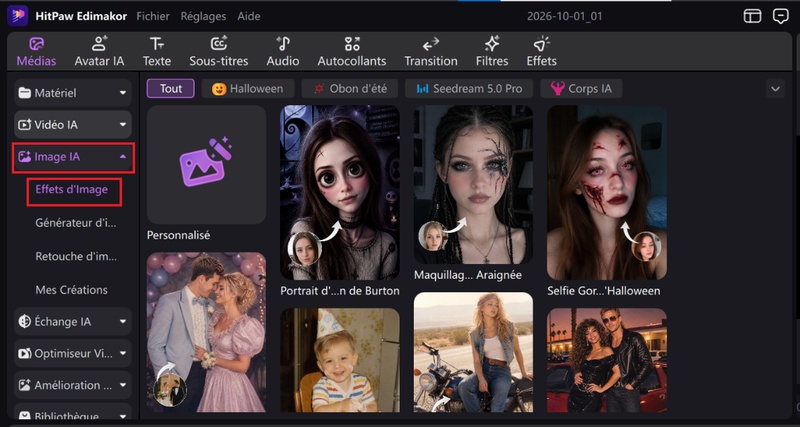Click the Maquillag... Araignée caption

pyautogui.click(x=468, y=275)
